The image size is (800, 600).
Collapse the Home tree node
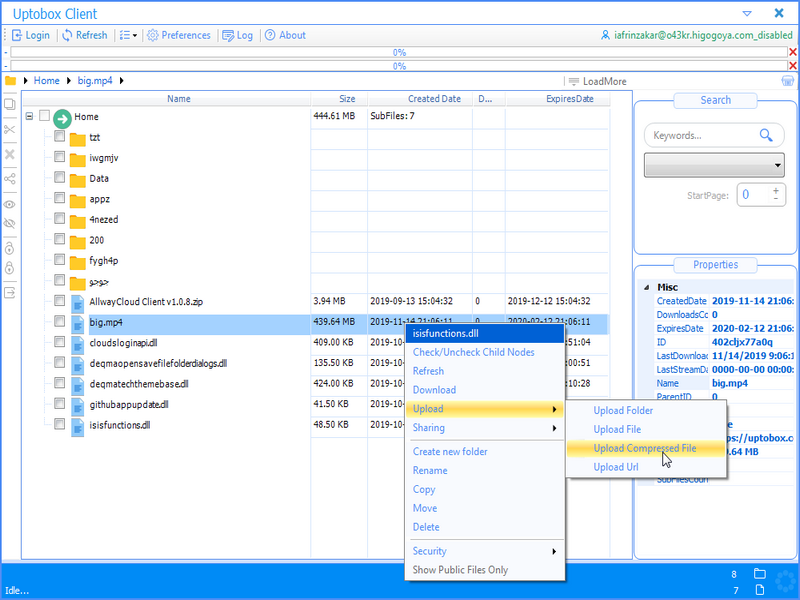pyautogui.click(x=30, y=116)
